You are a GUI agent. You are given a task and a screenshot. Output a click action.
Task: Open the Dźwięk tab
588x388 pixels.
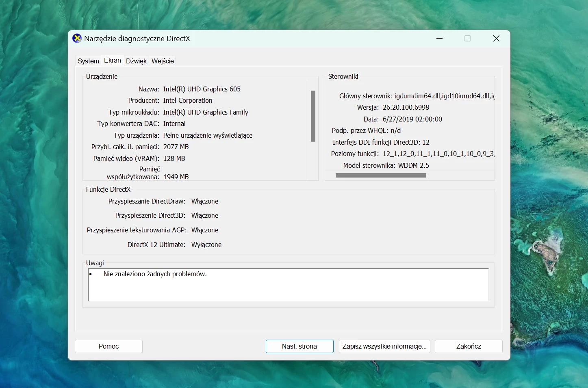click(x=136, y=61)
